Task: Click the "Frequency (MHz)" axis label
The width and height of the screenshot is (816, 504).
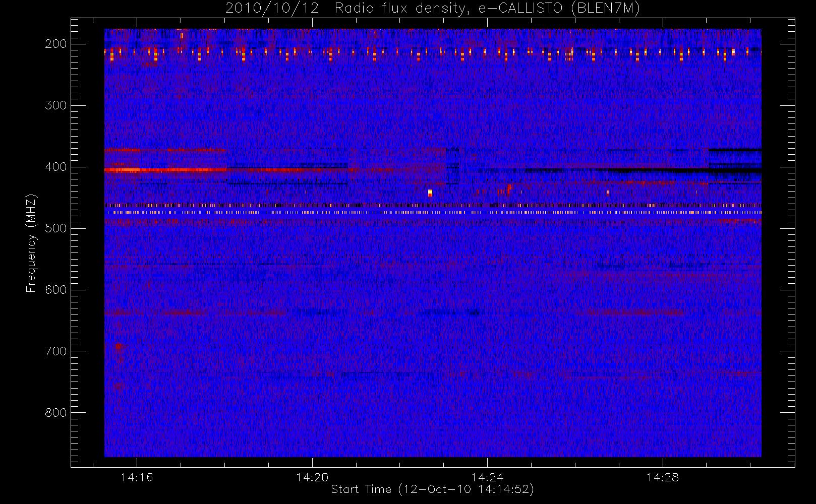Action: tap(31, 243)
